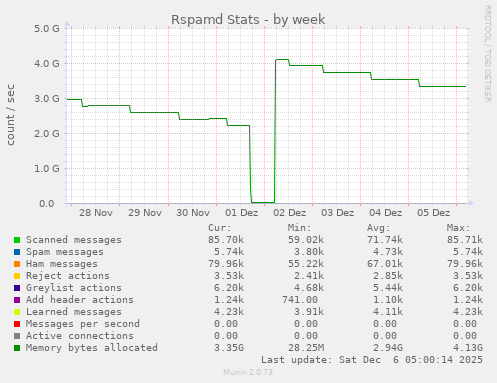Click the Add header actions purple swatch
497x383 pixels.
[17, 300]
